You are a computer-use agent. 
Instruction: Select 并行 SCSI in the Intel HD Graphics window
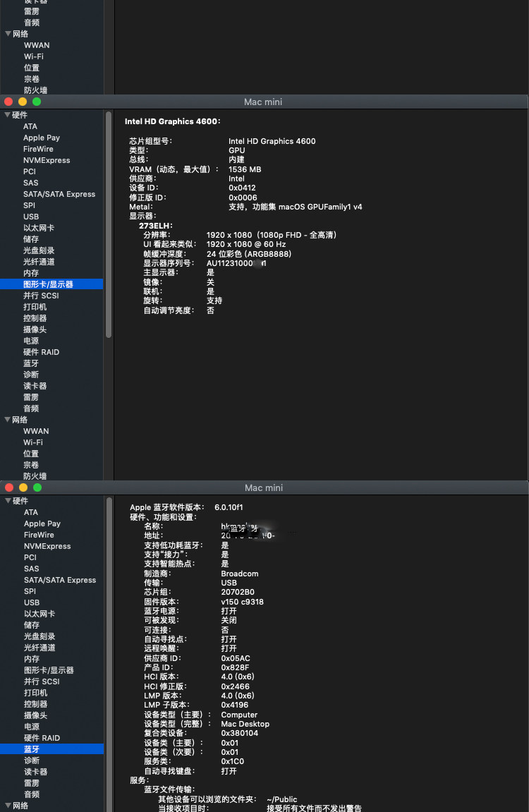(41, 296)
